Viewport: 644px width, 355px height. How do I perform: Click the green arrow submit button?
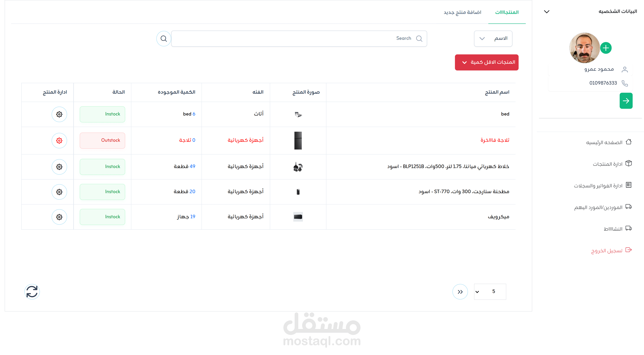tap(626, 101)
